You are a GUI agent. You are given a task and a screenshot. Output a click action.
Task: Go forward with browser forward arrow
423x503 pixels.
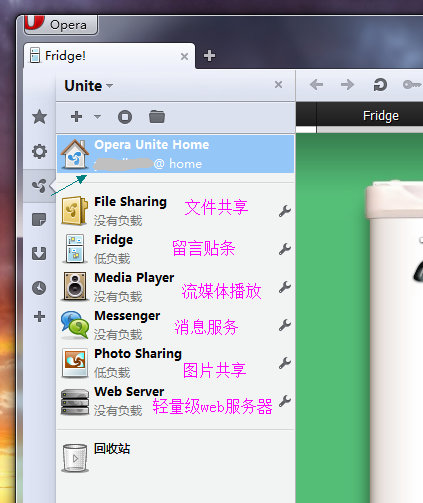(x=347, y=85)
